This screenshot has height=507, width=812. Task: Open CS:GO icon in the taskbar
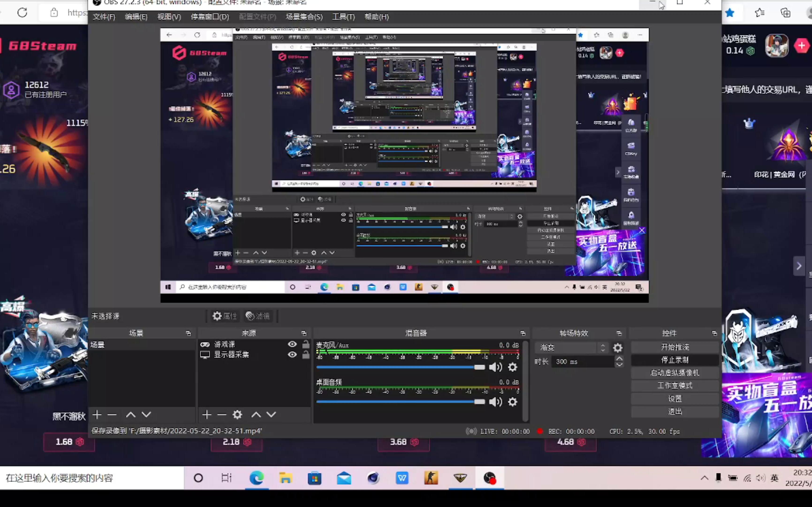(x=431, y=478)
